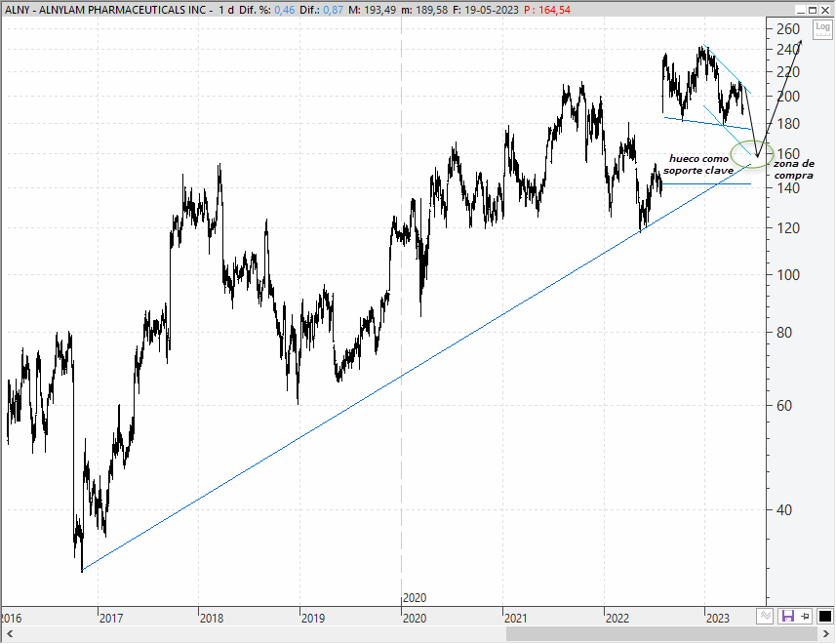Close the ALNY chart window
Screen dimensions: 836x644
point(825,10)
